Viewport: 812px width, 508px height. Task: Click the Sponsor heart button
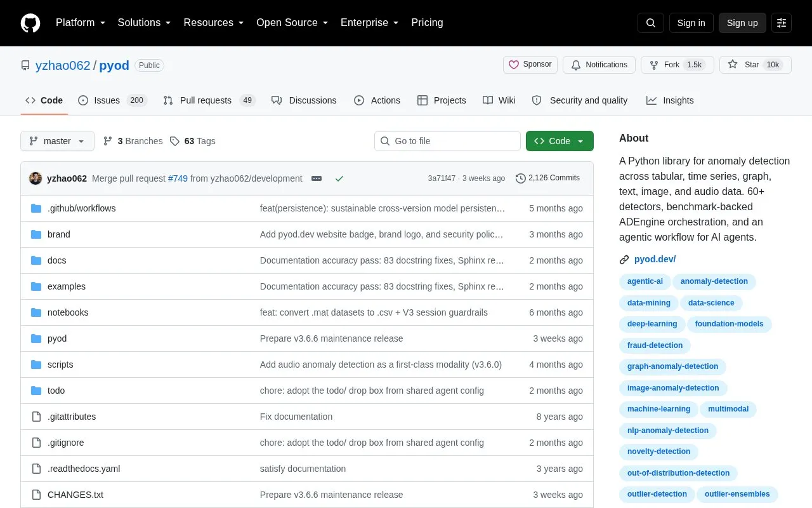(x=530, y=65)
